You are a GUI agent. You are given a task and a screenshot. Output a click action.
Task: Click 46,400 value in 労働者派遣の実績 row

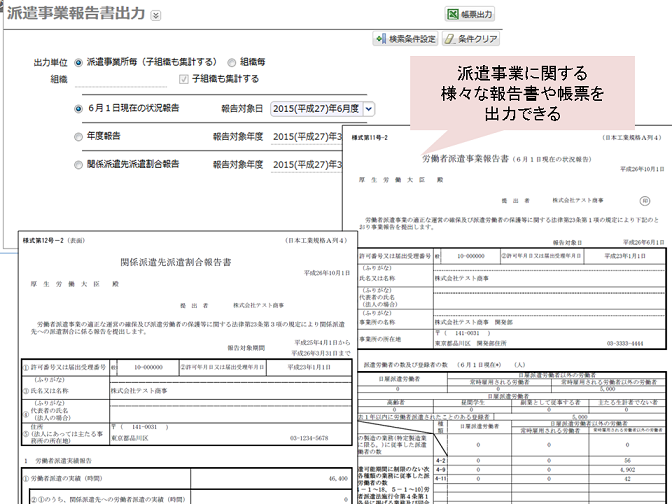338,478
